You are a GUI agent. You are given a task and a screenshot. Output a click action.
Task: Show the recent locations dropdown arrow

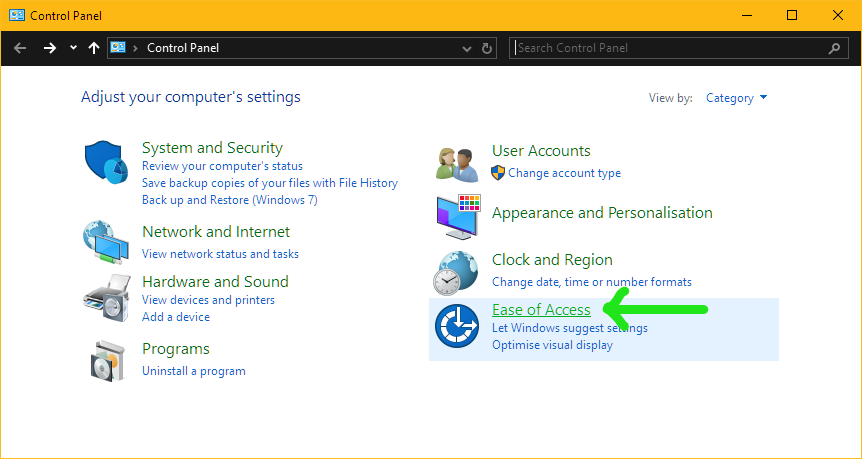coord(73,48)
